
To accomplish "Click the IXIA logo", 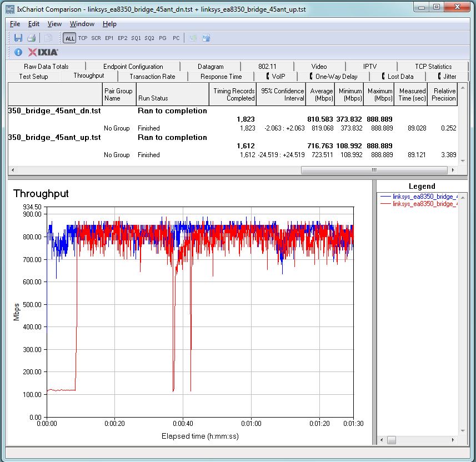I will tap(43, 52).
